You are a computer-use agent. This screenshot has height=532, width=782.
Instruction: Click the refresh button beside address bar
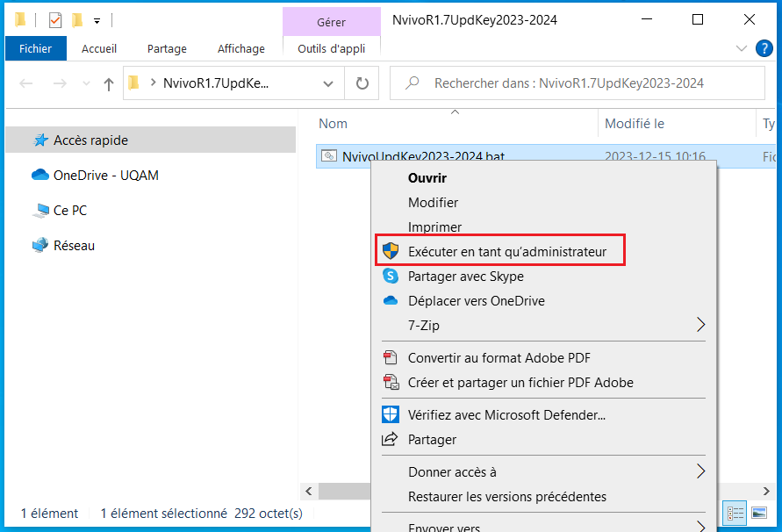[362, 84]
